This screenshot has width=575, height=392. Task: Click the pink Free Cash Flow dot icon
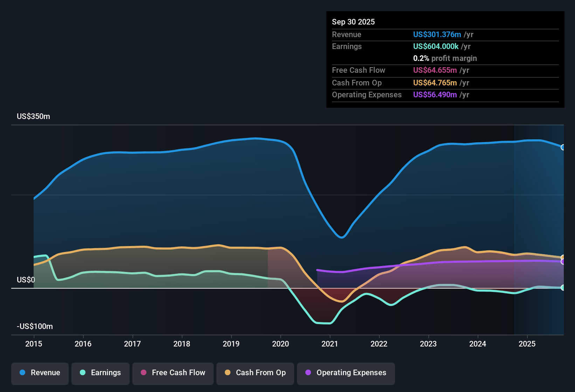[x=144, y=373]
